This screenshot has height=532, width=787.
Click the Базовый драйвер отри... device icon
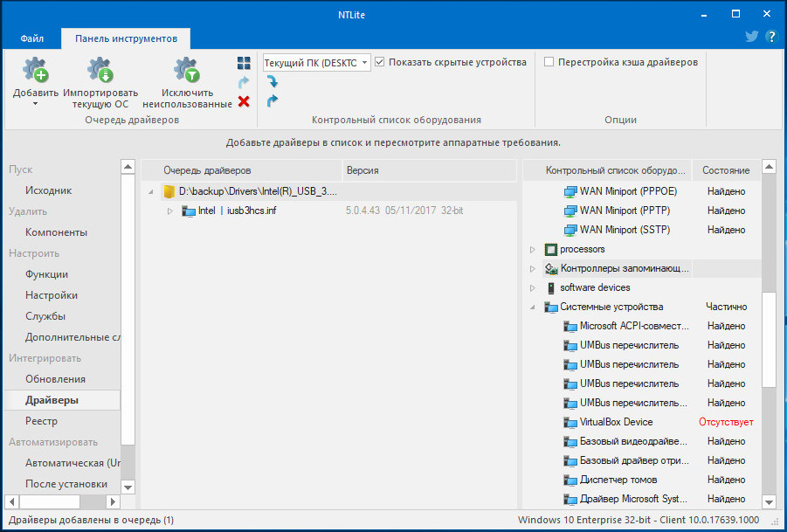pyautogui.click(x=570, y=460)
